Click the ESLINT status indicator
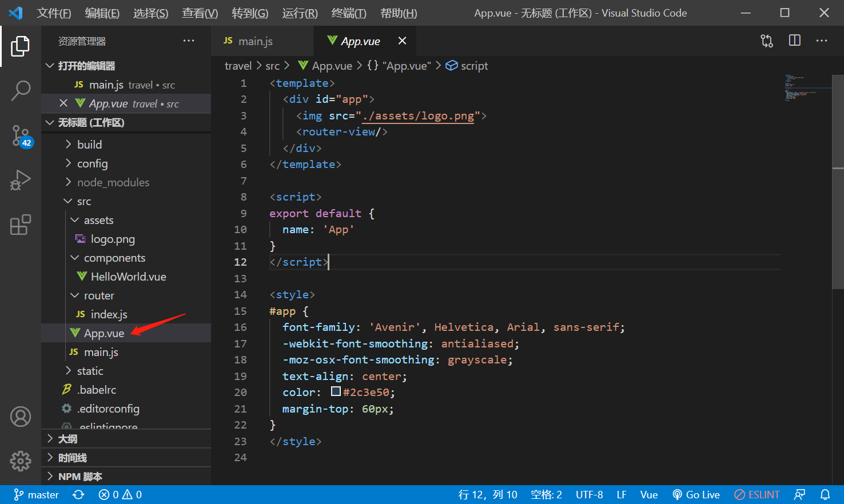The width and height of the screenshot is (844, 504). [757, 495]
